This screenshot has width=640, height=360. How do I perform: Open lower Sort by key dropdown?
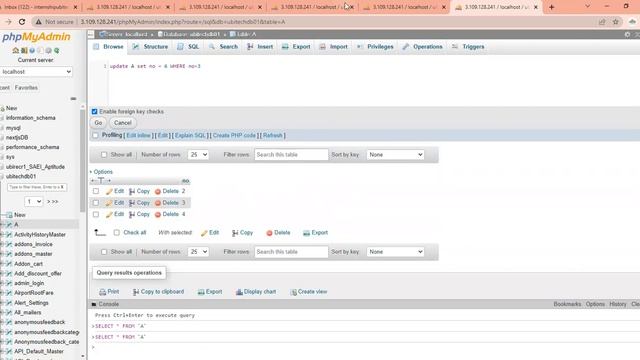pos(395,252)
